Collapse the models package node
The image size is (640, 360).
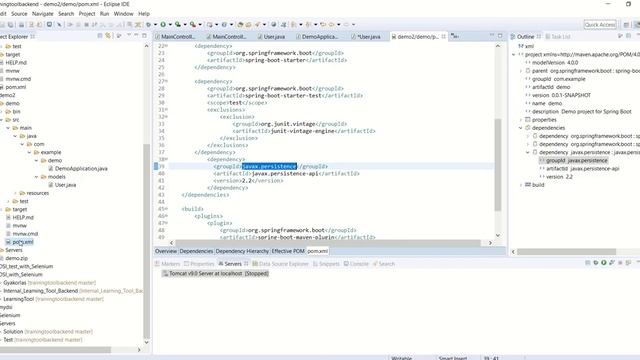[x=36, y=177]
